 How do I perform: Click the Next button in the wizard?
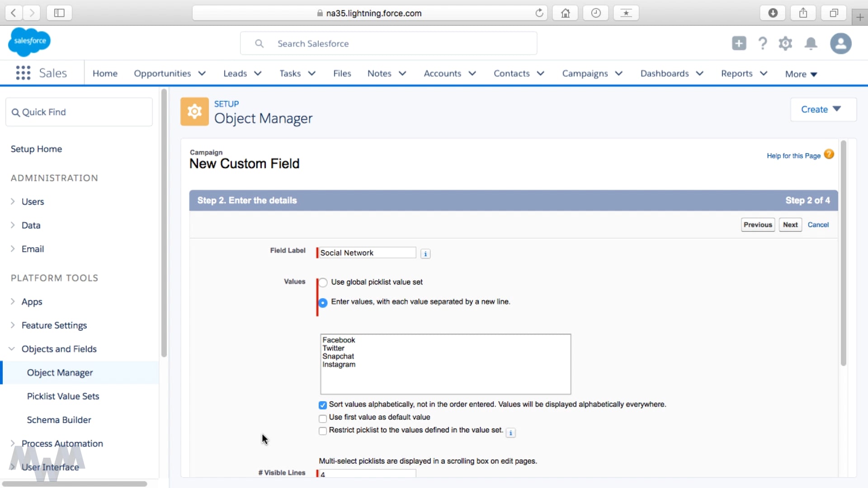791,225
